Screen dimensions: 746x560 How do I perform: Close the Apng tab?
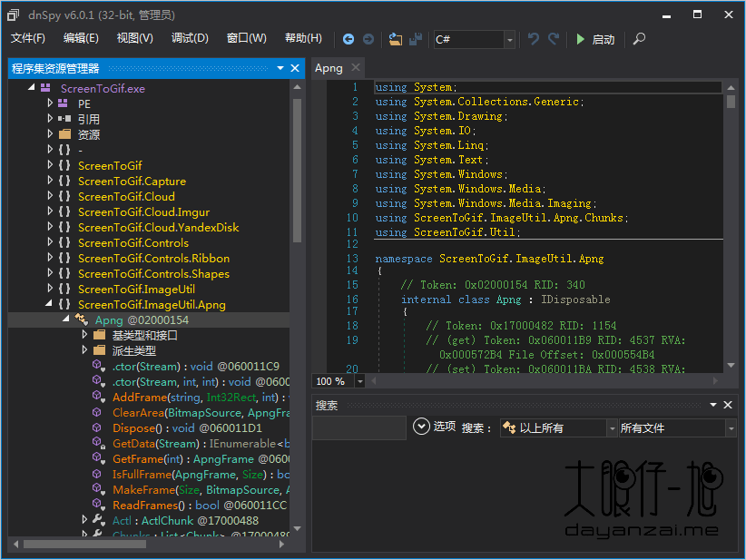click(356, 67)
